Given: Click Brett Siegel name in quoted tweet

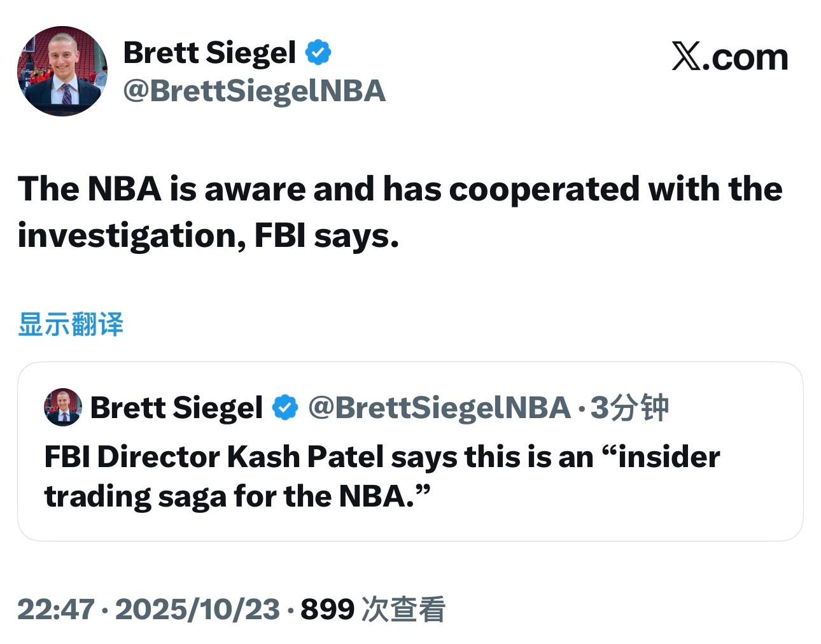Looking at the screenshot, I should [x=176, y=407].
